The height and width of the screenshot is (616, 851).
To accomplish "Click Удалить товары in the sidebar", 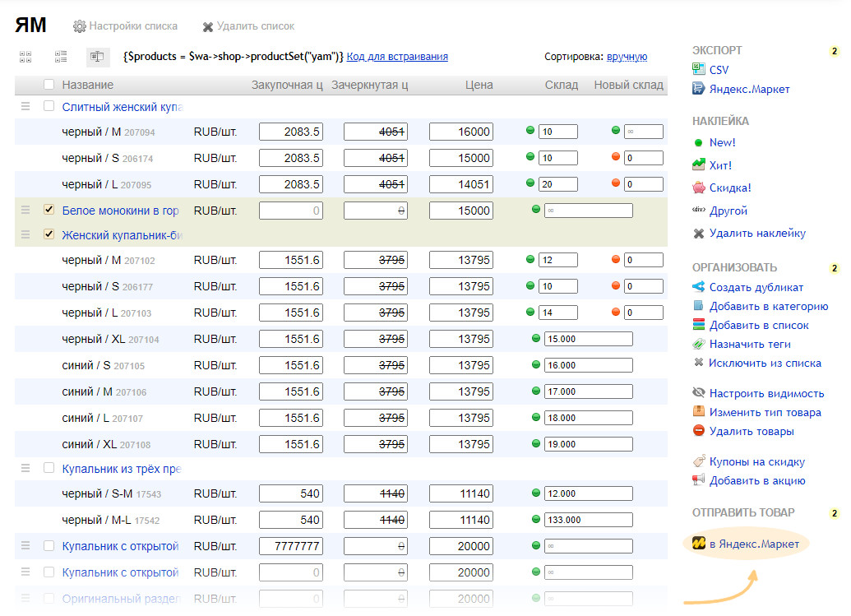I will [x=751, y=431].
